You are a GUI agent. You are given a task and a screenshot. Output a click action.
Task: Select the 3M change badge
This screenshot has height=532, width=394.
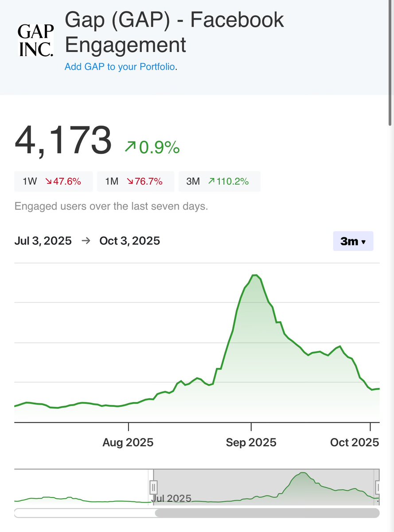[x=219, y=181]
